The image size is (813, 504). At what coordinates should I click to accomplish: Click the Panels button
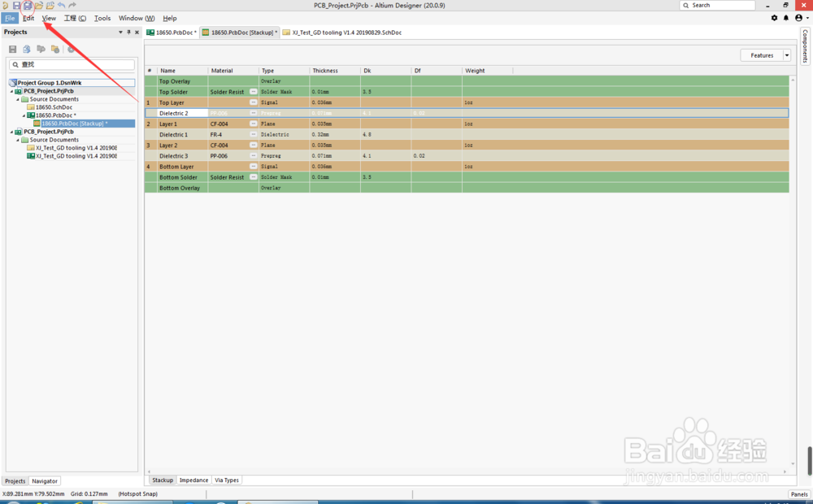click(799, 494)
